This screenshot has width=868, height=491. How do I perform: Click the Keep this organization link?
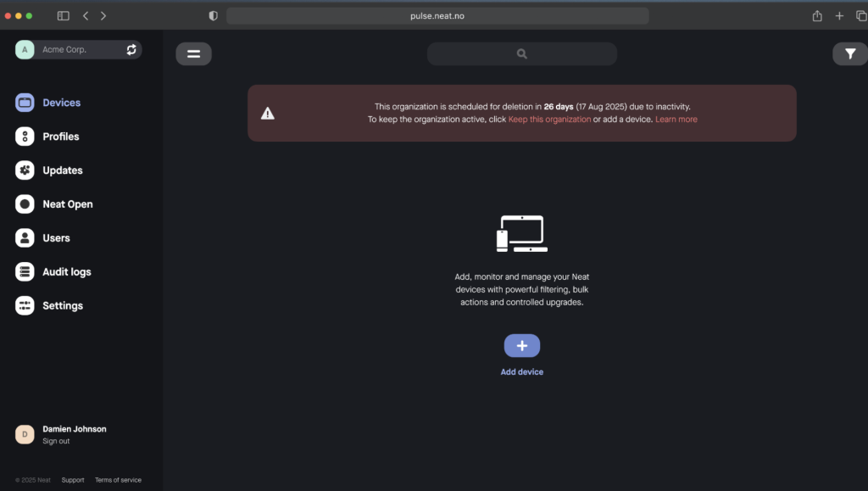click(x=549, y=120)
